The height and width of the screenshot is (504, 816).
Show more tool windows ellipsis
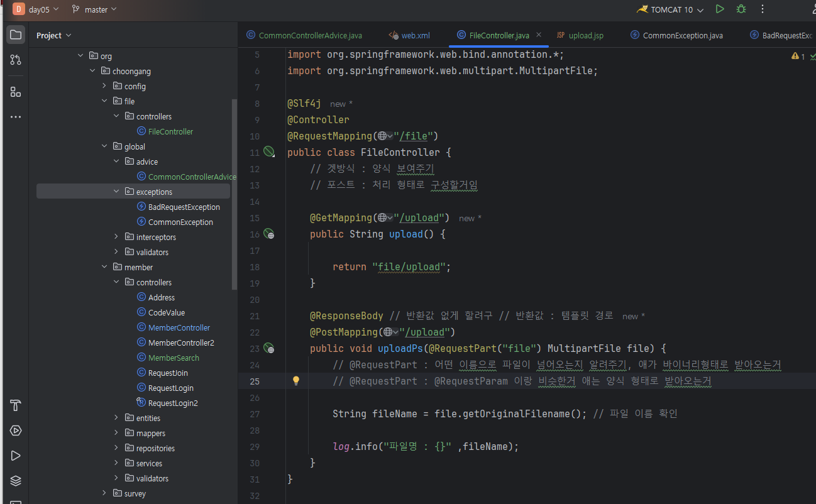[16, 117]
